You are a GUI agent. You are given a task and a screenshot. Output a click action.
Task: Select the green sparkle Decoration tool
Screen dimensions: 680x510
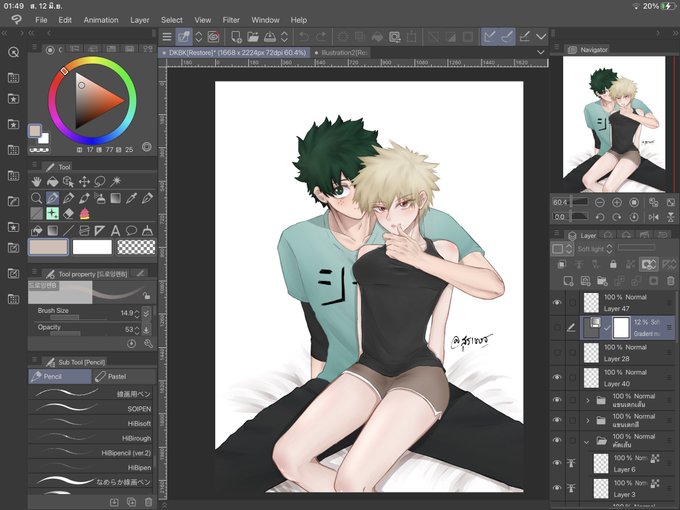(52, 214)
